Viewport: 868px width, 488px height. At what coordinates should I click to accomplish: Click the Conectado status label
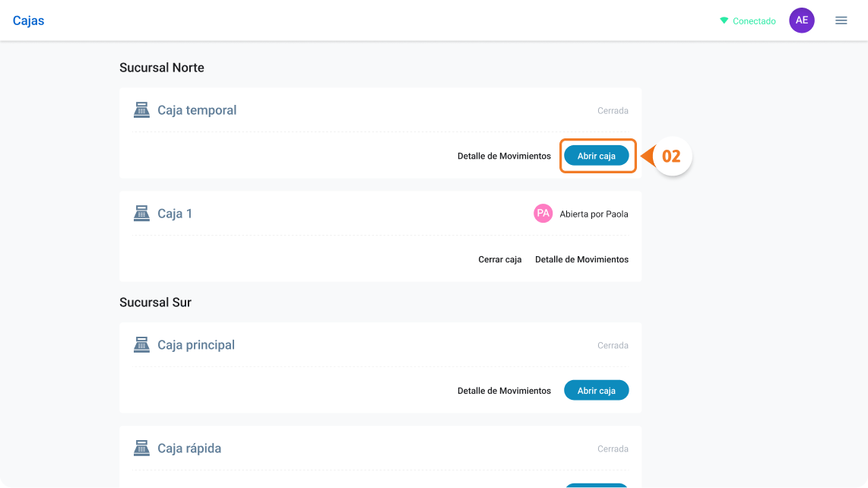pos(754,21)
